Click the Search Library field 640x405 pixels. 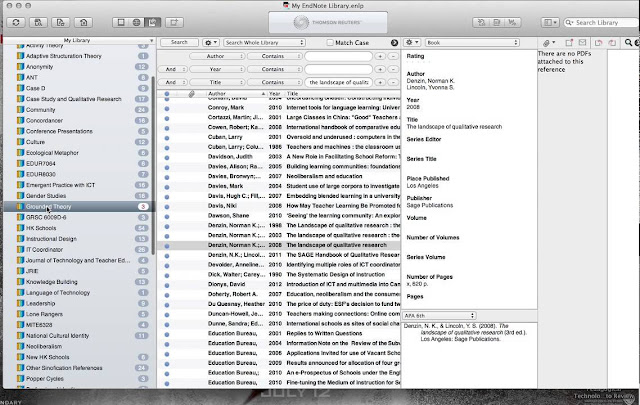tap(601, 22)
